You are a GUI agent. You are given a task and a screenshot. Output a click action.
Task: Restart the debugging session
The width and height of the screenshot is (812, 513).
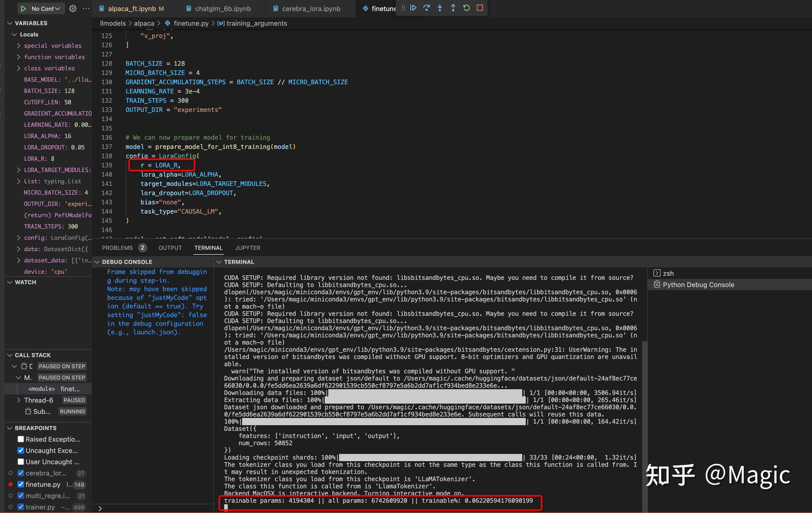[x=466, y=8]
